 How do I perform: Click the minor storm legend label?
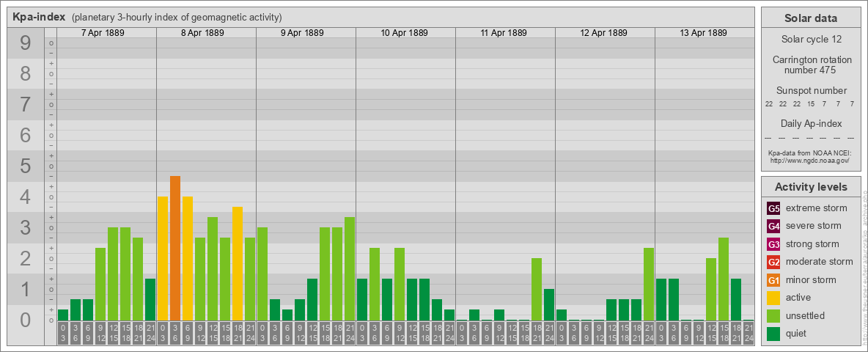[811, 280]
